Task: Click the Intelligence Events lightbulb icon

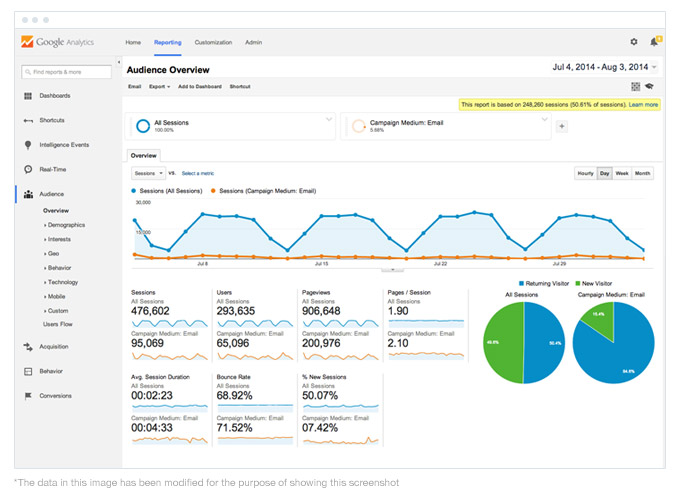Action: click(x=28, y=145)
